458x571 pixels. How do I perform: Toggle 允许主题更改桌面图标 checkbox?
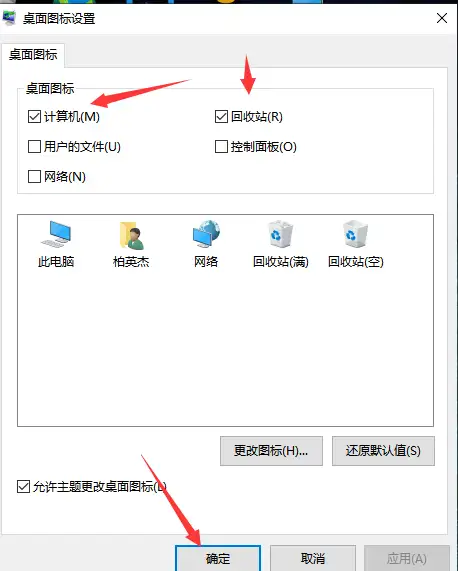tap(23, 487)
